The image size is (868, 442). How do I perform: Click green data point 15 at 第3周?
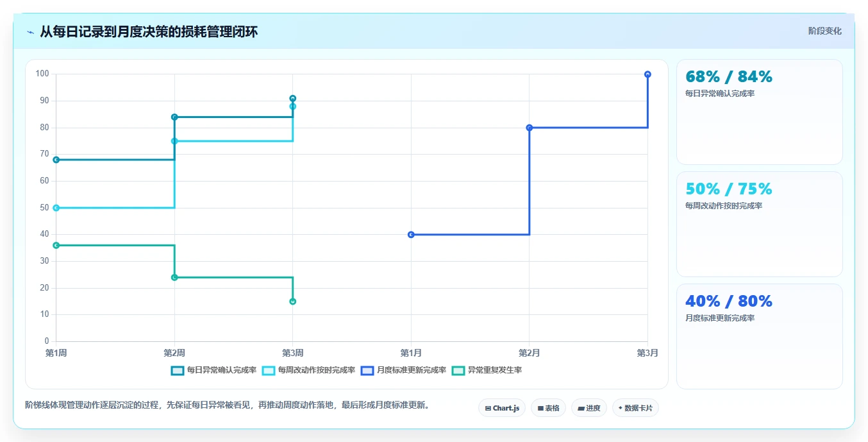(293, 302)
